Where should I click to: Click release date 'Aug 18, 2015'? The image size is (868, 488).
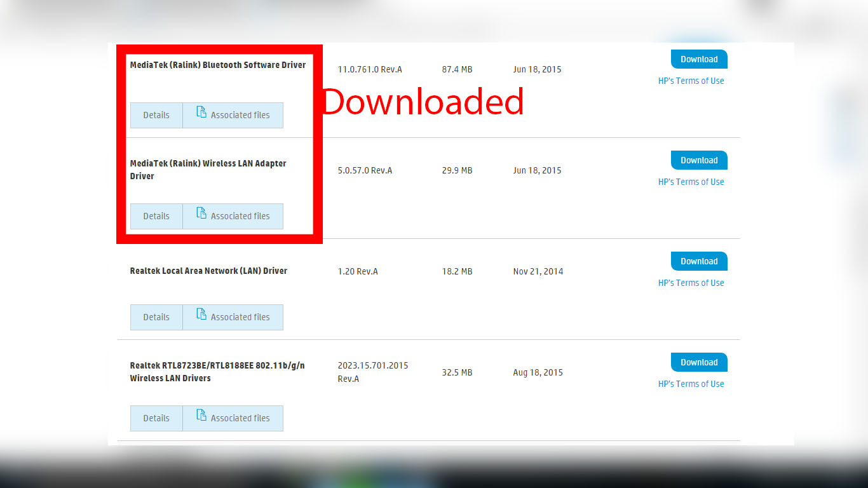click(x=538, y=372)
